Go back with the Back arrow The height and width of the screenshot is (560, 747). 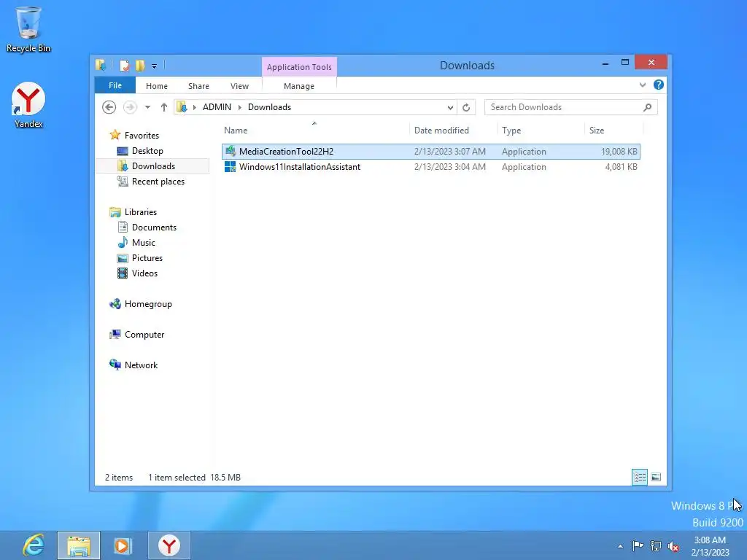click(x=109, y=107)
